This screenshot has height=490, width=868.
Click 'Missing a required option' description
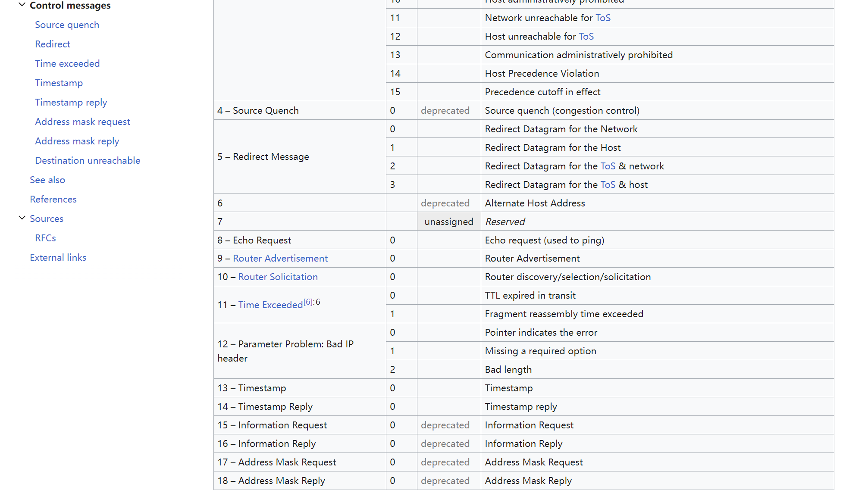click(540, 351)
